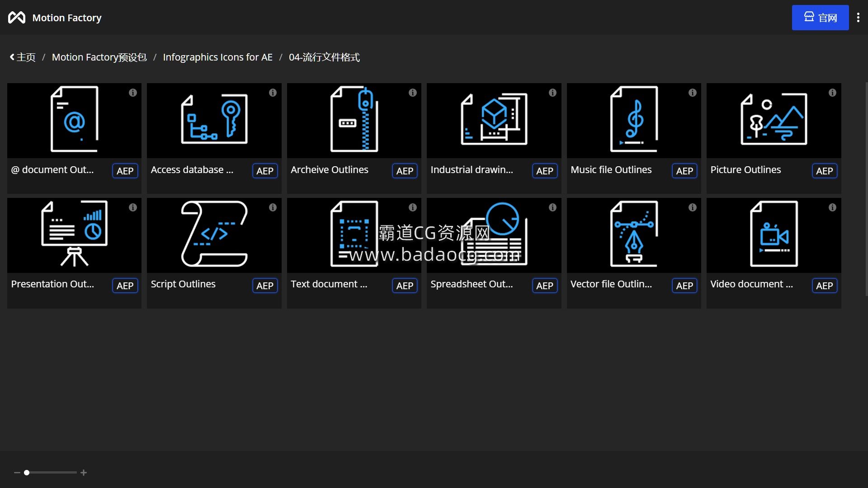Show info for Presentation Outlines card

(x=132, y=207)
